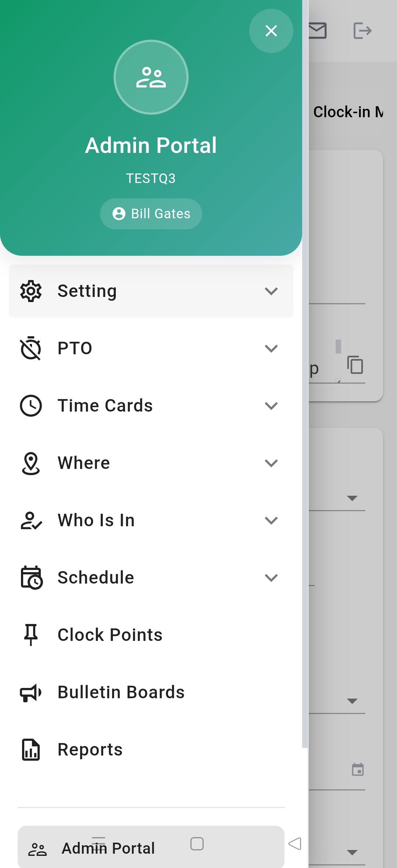Image resolution: width=397 pixels, height=868 pixels.
Task: Click the Setting gear icon
Action: tap(31, 291)
